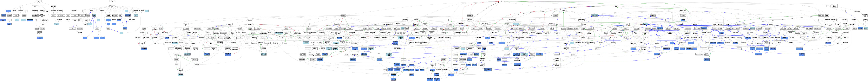Select the 'protein metabolic process' node
This screenshot has height=81, width=868.
(847, 28)
